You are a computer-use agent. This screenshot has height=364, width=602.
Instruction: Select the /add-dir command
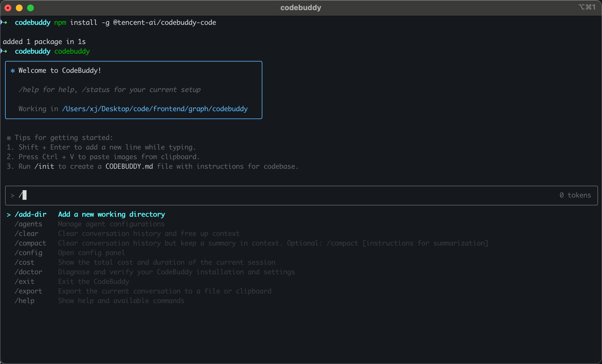[x=30, y=214]
